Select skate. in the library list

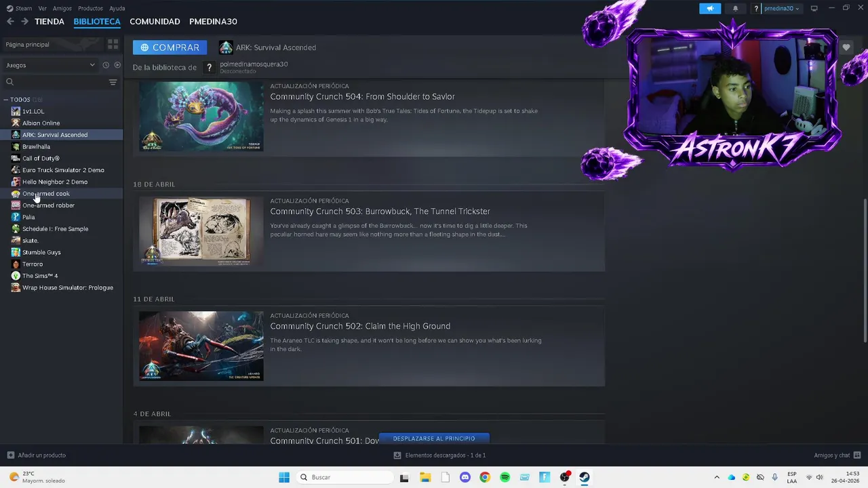pos(31,240)
